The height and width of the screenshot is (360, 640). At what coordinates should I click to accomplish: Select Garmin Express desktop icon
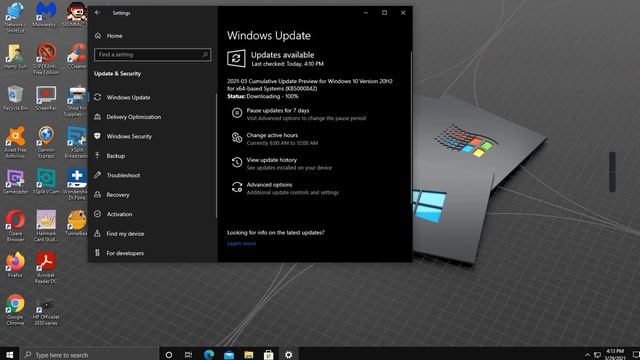pyautogui.click(x=46, y=142)
